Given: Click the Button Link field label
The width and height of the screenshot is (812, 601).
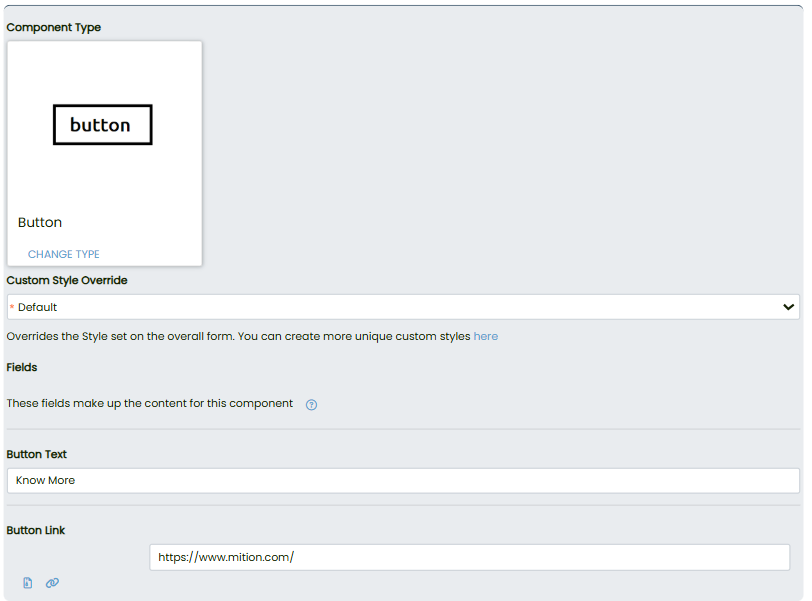Looking at the screenshot, I should click(x=36, y=530).
